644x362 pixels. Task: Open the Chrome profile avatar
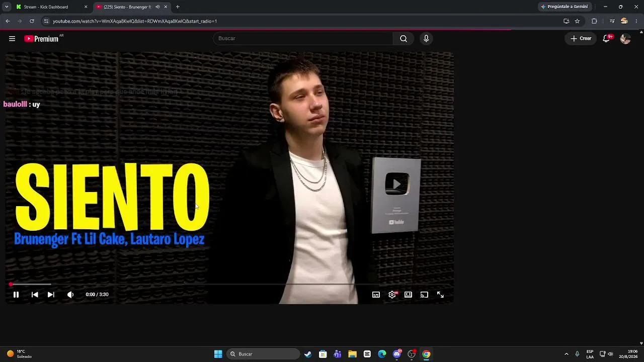click(x=624, y=21)
